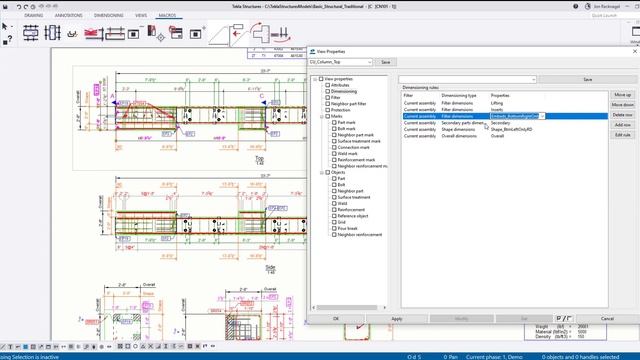Open the MACROS ribbon tab
The width and height of the screenshot is (640, 360).
click(167, 16)
